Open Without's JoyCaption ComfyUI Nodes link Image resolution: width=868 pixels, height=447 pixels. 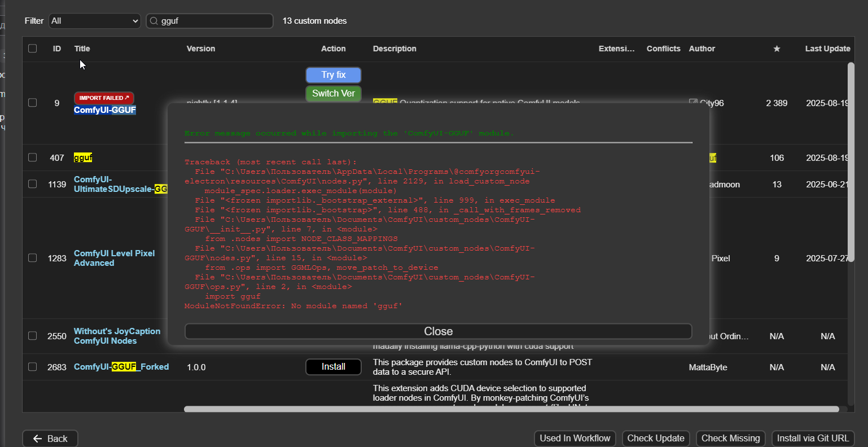[x=117, y=336]
